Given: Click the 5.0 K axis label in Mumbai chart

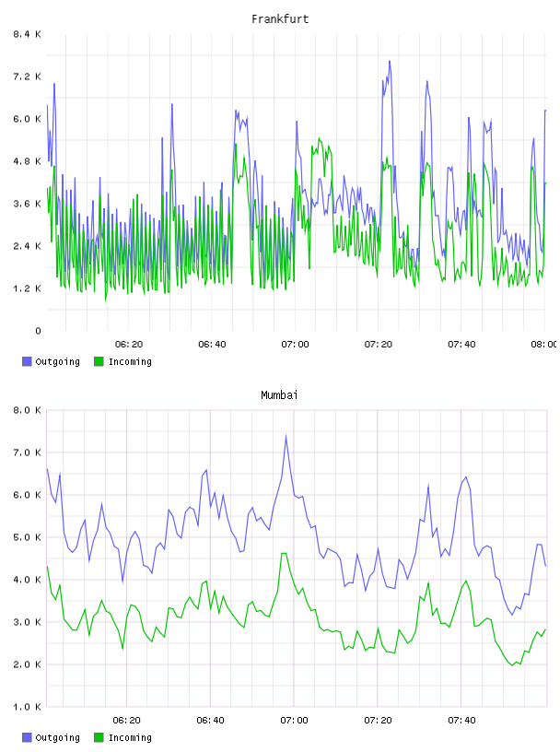Looking at the screenshot, I should point(27,537).
